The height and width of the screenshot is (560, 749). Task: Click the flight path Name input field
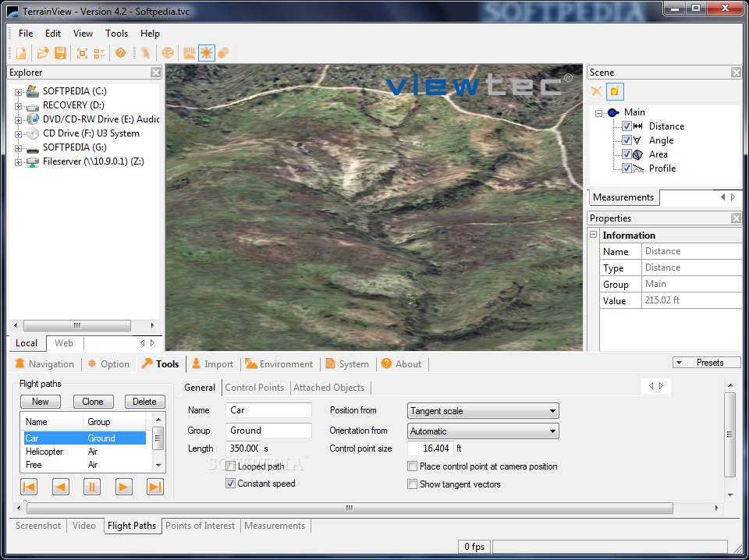pos(268,410)
